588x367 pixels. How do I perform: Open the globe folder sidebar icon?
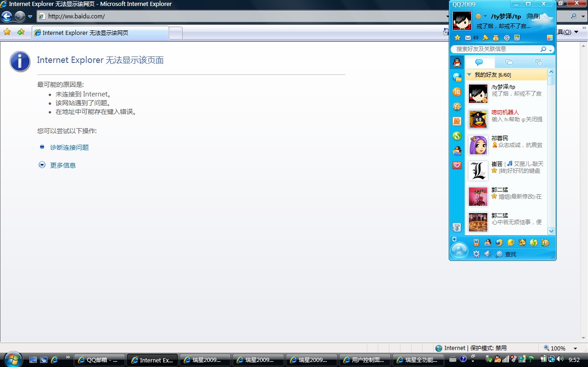[457, 77]
